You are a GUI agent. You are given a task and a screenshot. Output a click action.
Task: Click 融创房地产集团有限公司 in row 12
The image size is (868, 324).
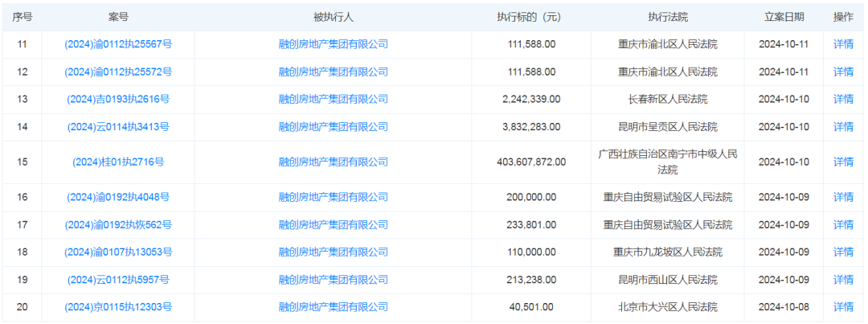pos(334,72)
